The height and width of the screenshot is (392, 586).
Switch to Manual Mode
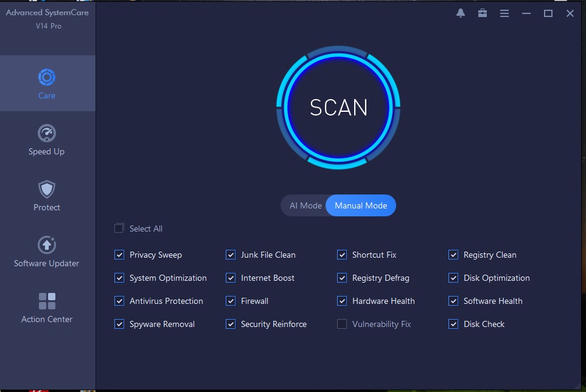pyautogui.click(x=361, y=205)
